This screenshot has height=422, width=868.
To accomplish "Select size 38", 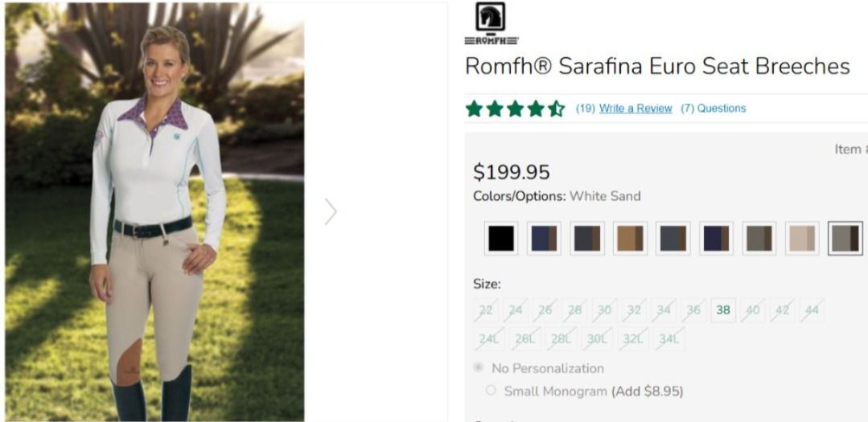I will pos(723,310).
